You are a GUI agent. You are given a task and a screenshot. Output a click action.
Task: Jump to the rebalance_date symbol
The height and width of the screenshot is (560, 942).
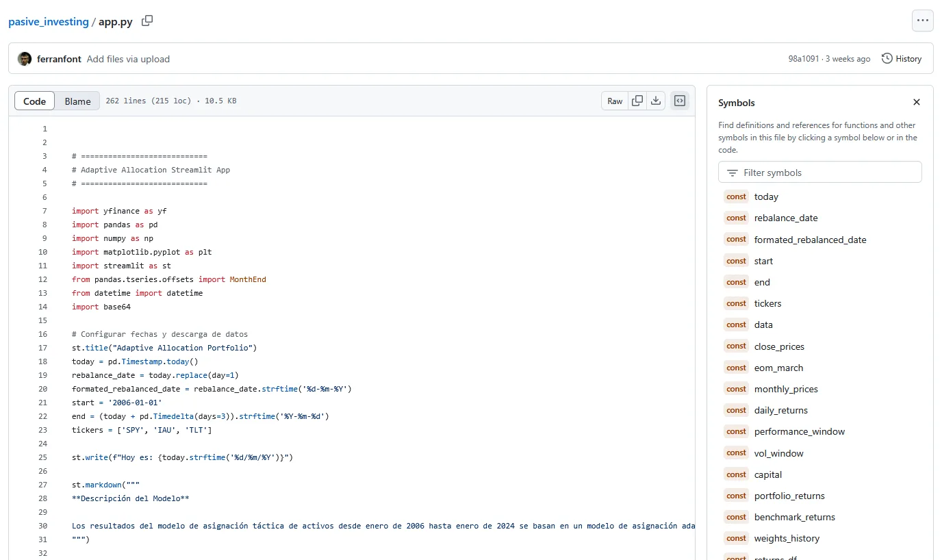pyautogui.click(x=786, y=218)
